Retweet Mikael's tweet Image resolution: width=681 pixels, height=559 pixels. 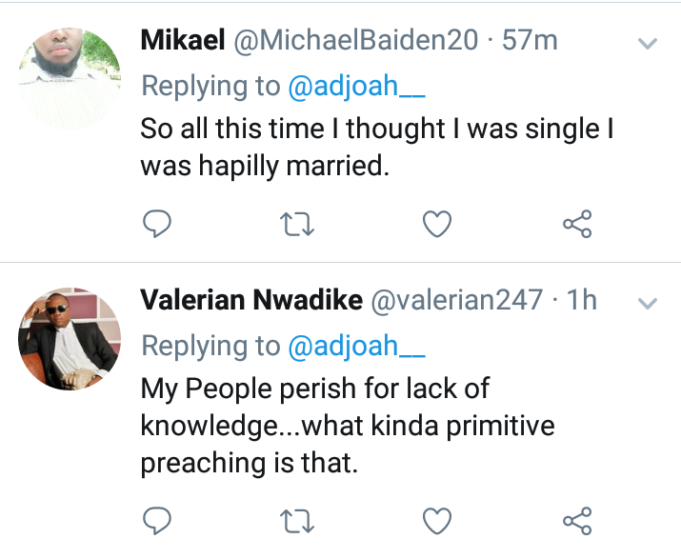(x=296, y=226)
